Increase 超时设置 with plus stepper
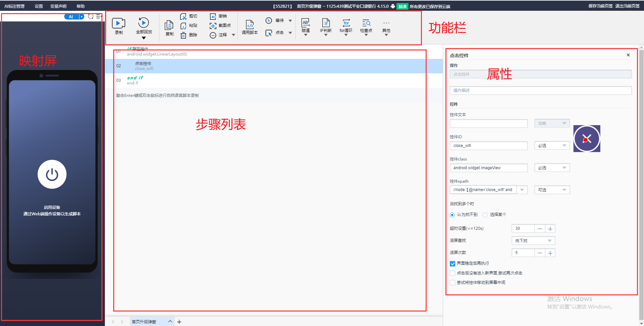The height and width of the screenshot is (326, 644). (550, 229)
